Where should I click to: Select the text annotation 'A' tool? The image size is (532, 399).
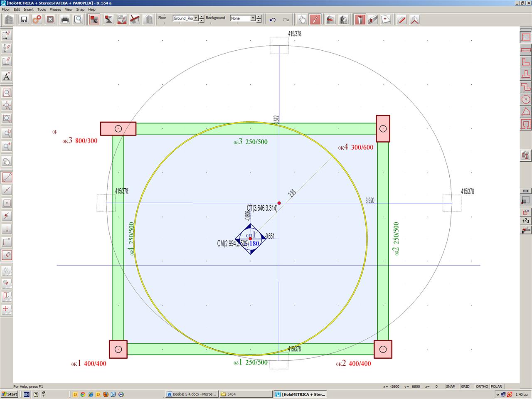pyautogui.click(x=7, y=76)
